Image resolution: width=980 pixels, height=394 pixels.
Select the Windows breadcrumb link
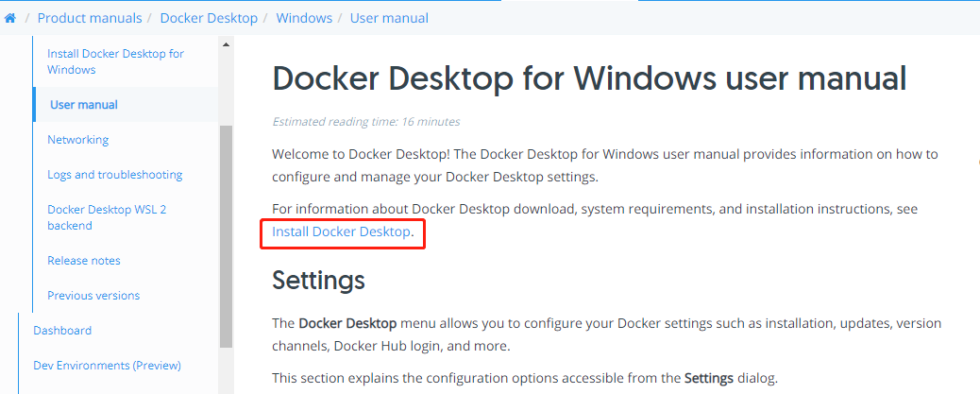pyautogui.click(x=304, y=18)
